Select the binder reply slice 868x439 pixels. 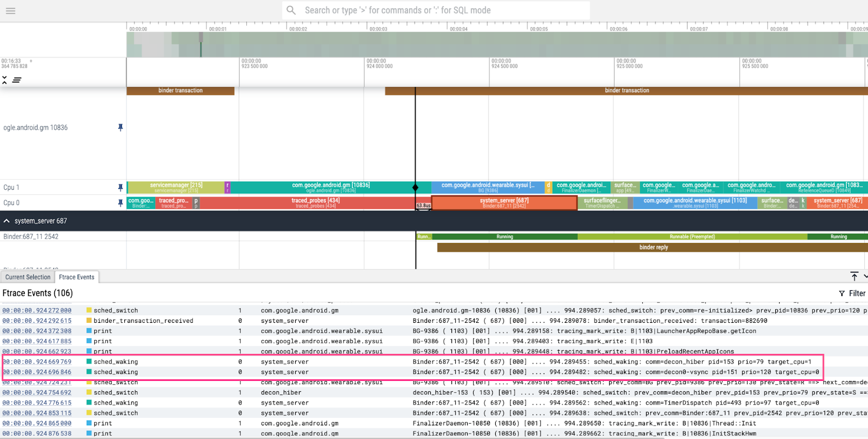(653, 247)
